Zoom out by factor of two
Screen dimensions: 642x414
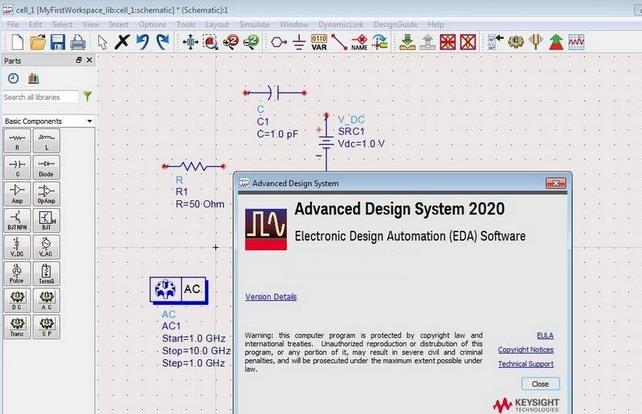pos(251,42)
